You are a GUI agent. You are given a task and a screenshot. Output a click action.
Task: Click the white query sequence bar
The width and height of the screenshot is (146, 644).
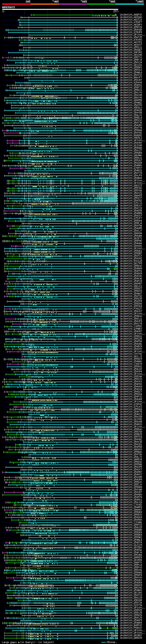click(60, 10)
